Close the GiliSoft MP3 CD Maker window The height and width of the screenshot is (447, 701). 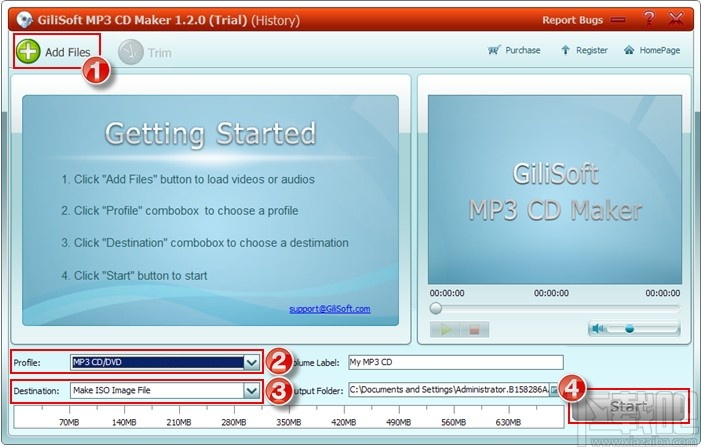pos(676,19)
